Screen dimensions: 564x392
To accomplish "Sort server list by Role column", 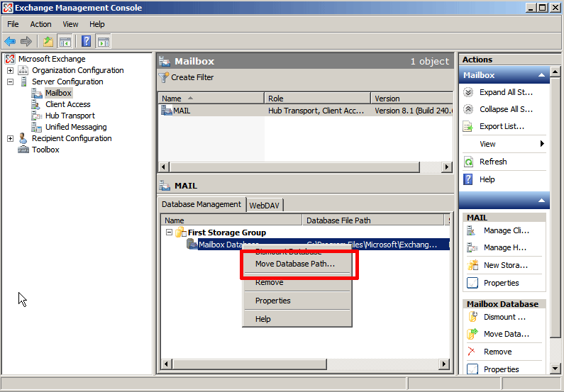I will [x=317, y=99].
